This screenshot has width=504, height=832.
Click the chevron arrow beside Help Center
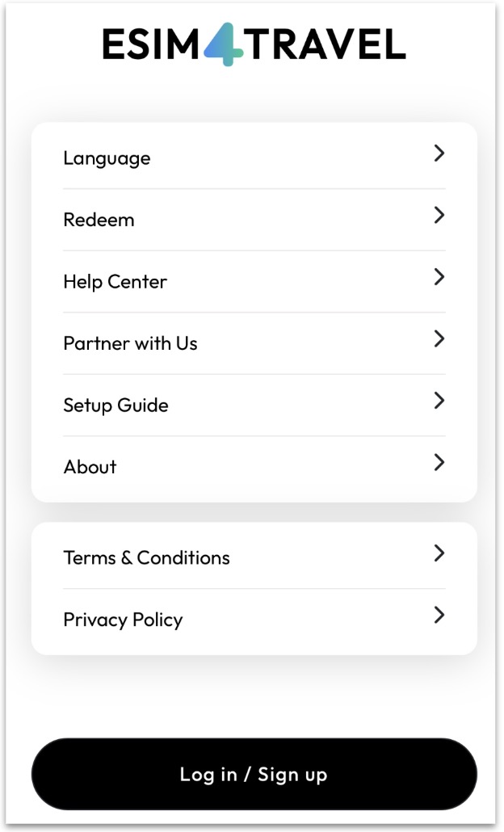(439, 277)
